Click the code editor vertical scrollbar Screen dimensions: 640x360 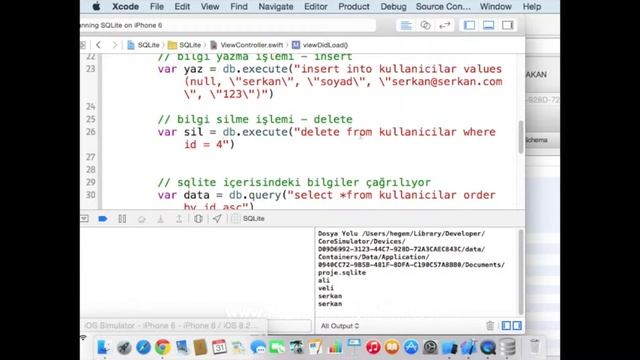[521, 137]
